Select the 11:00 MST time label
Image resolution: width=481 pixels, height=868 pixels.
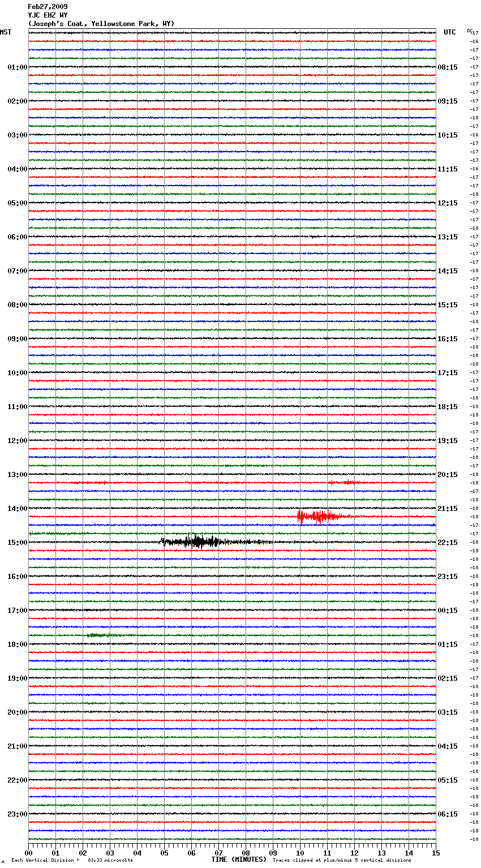pyautogui.click(x=18, y=407)
